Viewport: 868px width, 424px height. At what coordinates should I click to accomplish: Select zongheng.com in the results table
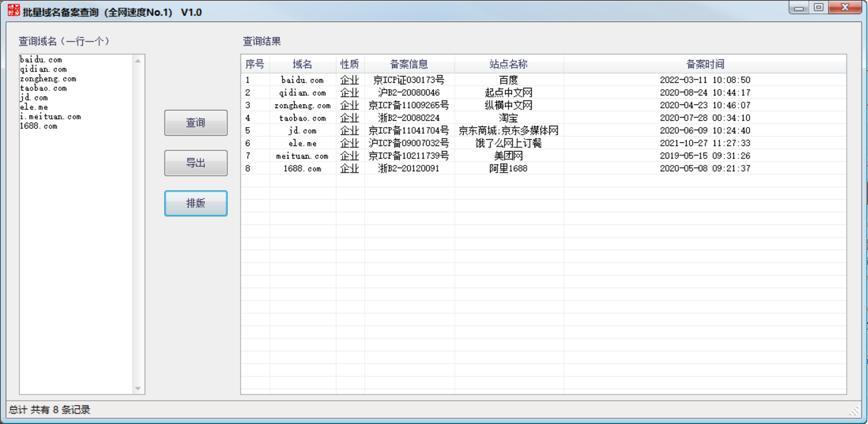(303, 106)
